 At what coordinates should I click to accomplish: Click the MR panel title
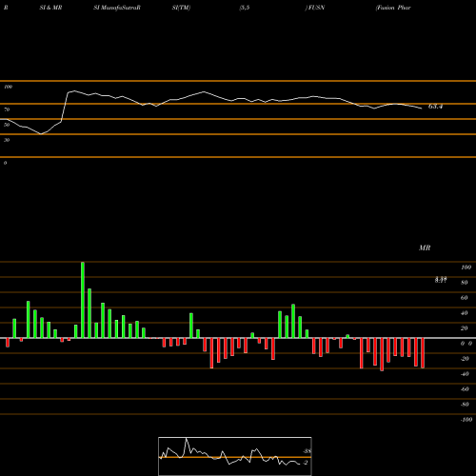point(425,248)
